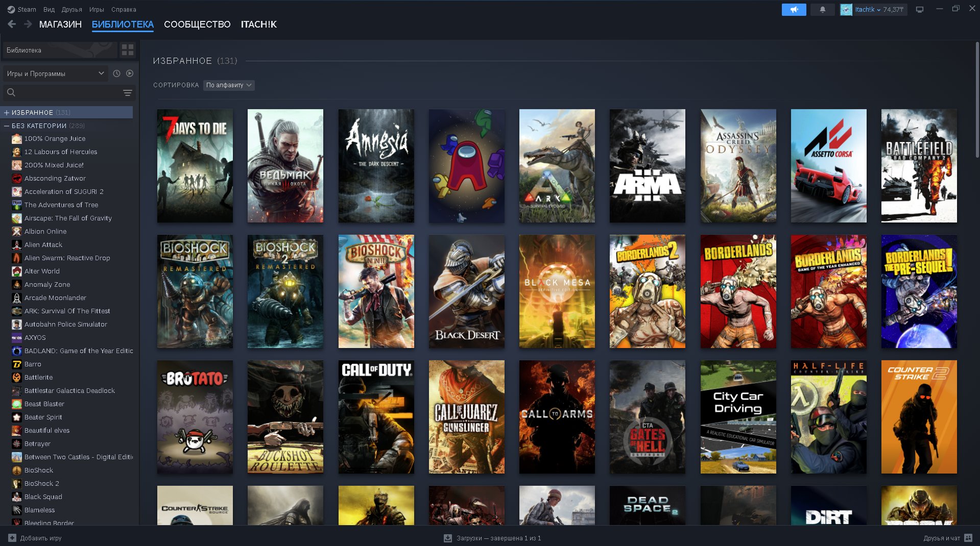Switch to Big Picture monitor icon

920,10
